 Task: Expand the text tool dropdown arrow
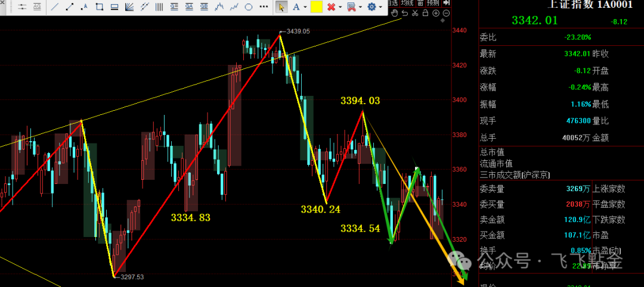coord(305,7)
